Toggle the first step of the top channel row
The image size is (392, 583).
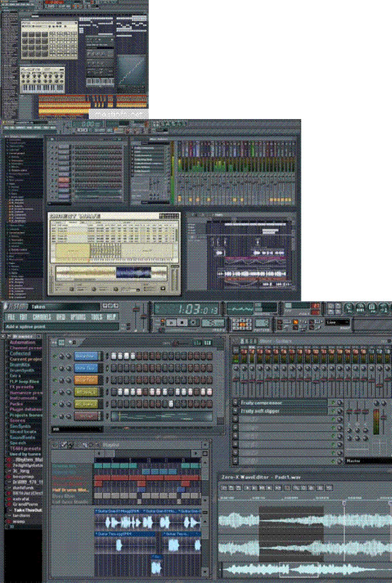(x=114, y=356)
